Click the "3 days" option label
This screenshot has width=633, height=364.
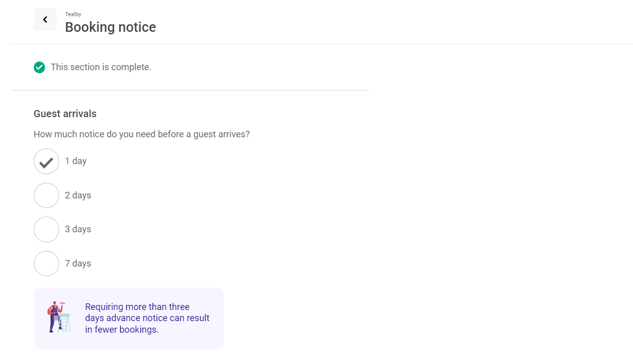[x=78, y=229]
